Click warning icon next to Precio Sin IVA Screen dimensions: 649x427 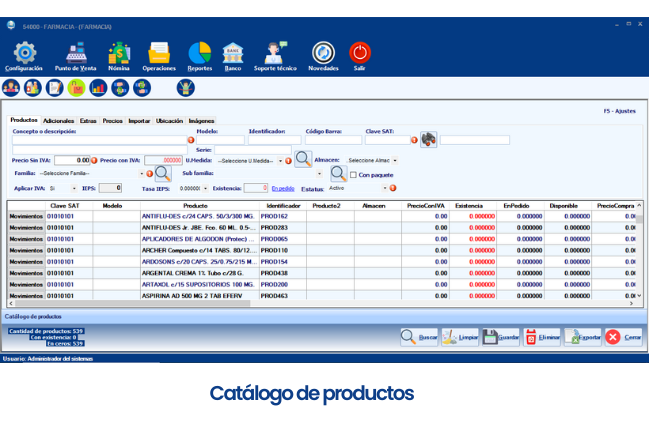click(x=94, y=160)
